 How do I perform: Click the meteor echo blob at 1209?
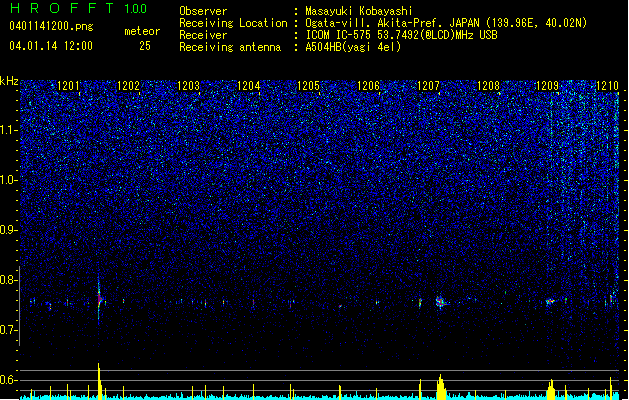[550, 301]
